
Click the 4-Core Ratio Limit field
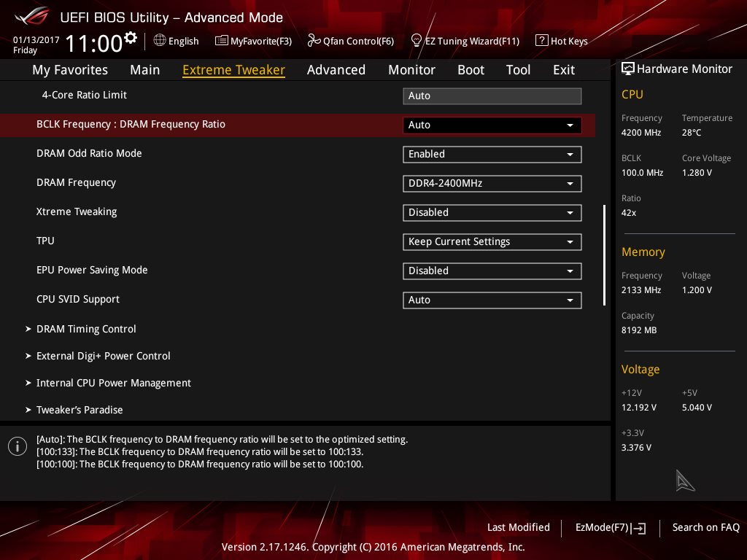(492, 96)
